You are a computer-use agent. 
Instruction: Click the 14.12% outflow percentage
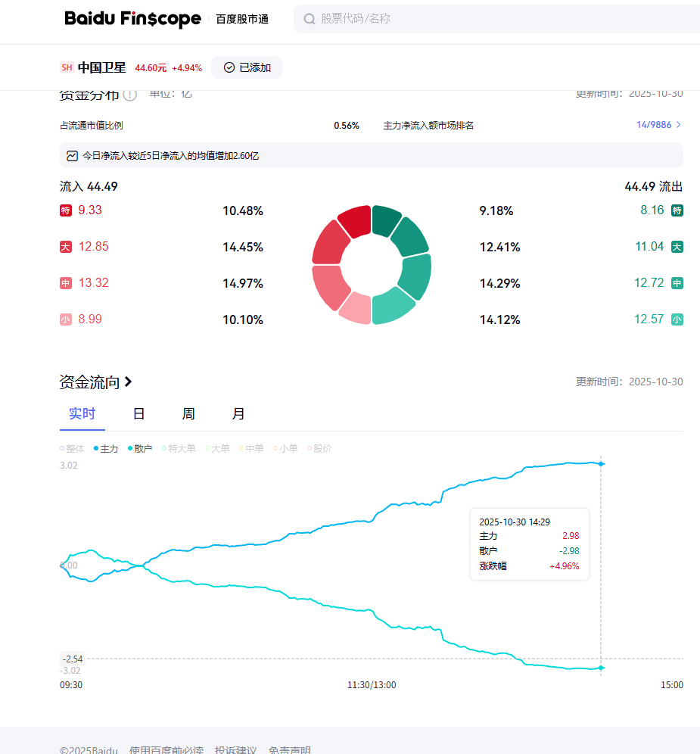coord(500,319)
